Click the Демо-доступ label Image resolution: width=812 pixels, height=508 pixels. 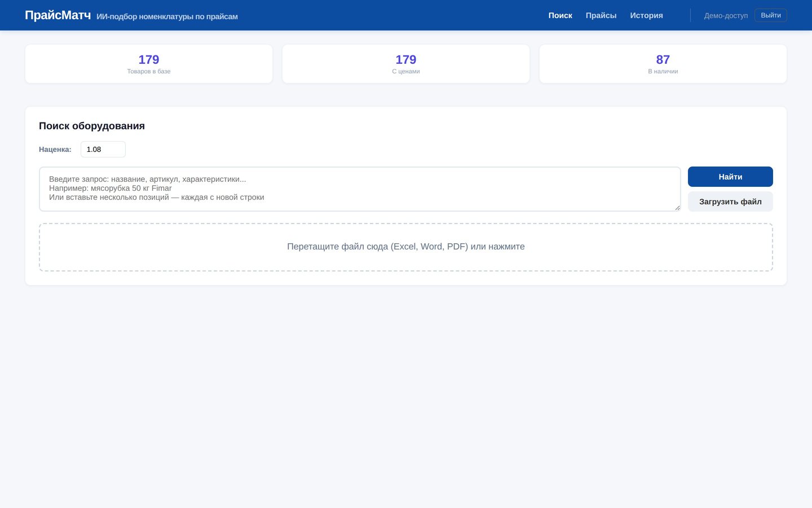click(726, 16)
